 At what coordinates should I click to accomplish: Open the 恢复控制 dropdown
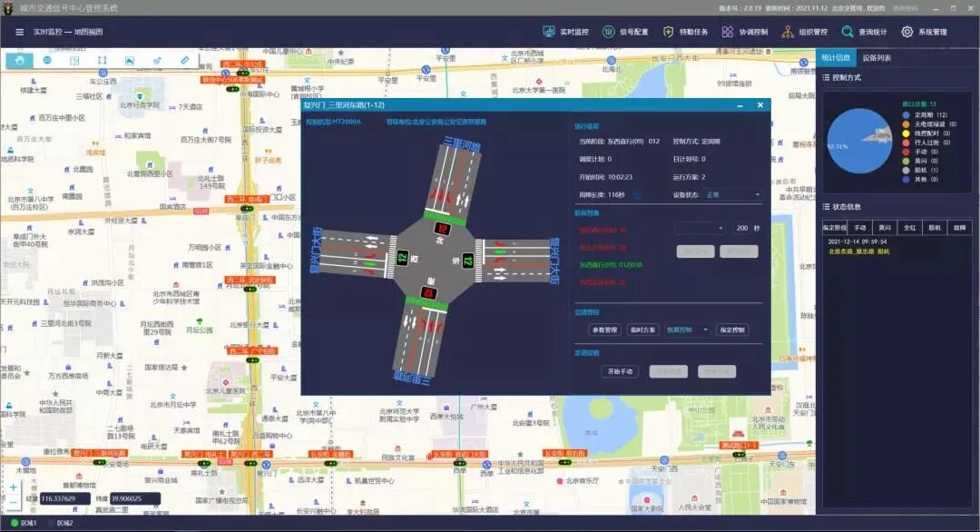point(688,330)
